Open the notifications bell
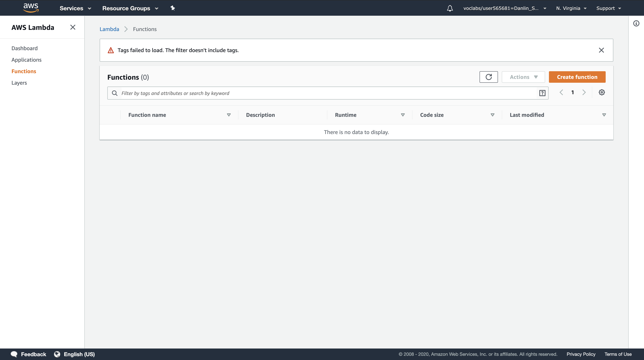Image resolution: width=644 pixels, height=360 pixels. [x=450, y=8]
